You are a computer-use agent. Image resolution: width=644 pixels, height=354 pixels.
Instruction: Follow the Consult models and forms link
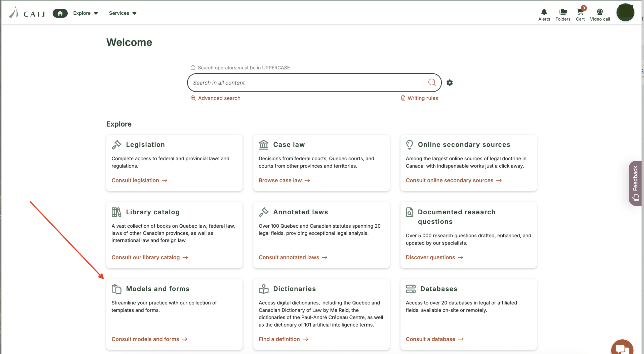pyautogui.click(x=149, y=339)
